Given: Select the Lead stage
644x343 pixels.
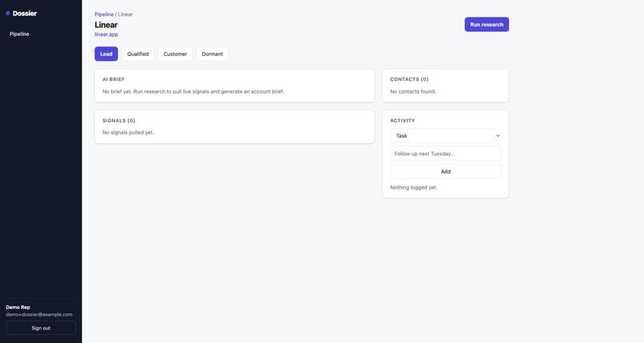Looking at the screenshot, I should point(106,54).
